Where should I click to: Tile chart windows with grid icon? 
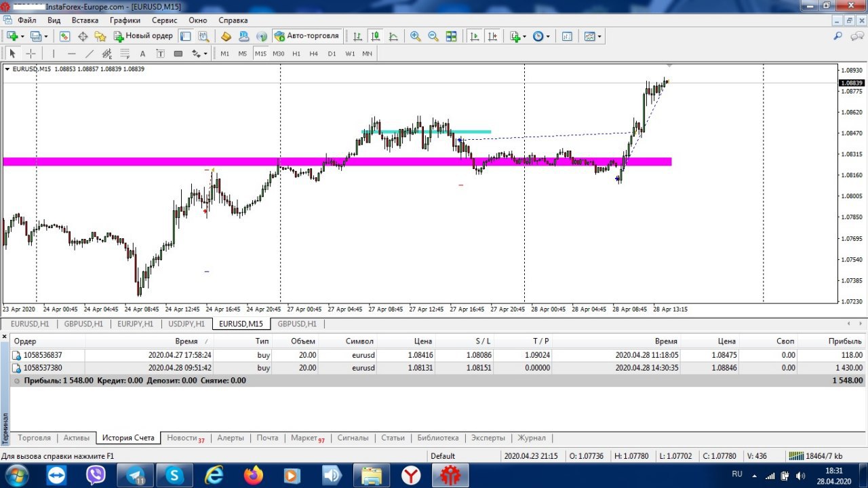click(452, 36)
